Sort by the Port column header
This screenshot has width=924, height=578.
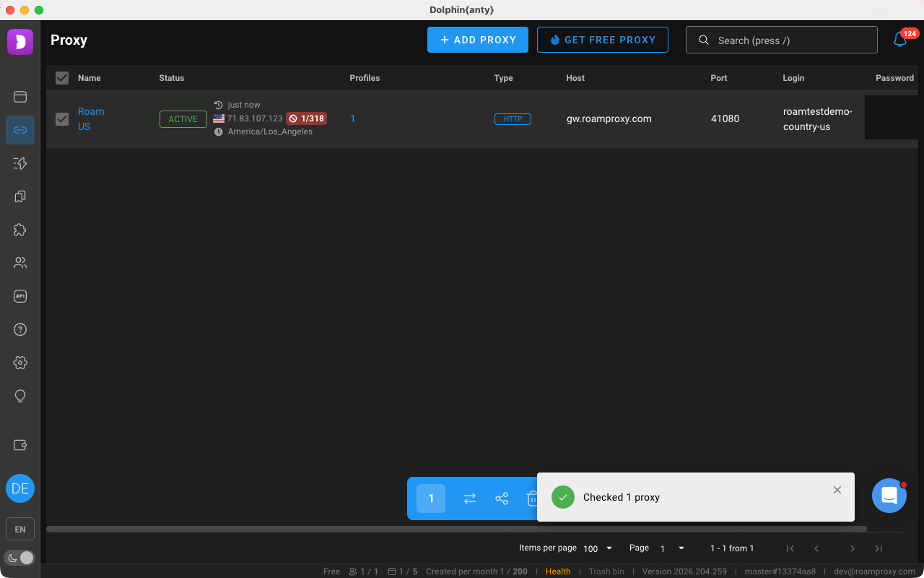point(719,78)
